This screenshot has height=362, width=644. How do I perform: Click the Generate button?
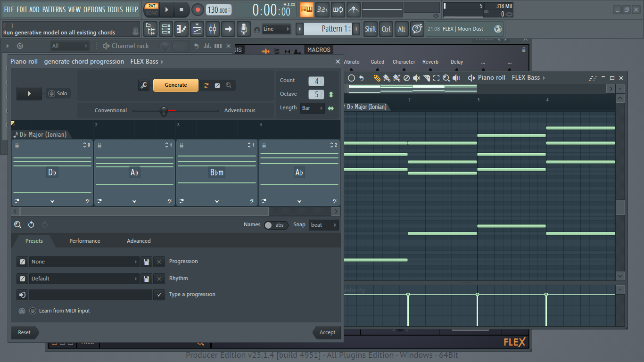click(x=176, y=85)
